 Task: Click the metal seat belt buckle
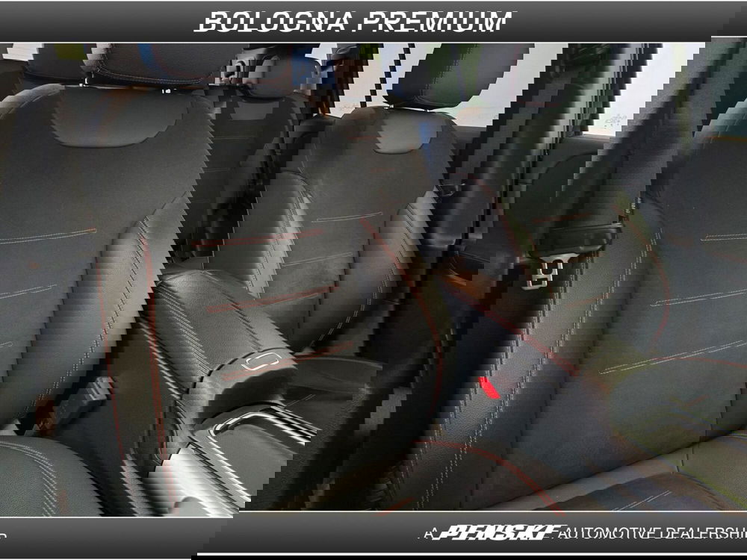[x=544, y=273]
